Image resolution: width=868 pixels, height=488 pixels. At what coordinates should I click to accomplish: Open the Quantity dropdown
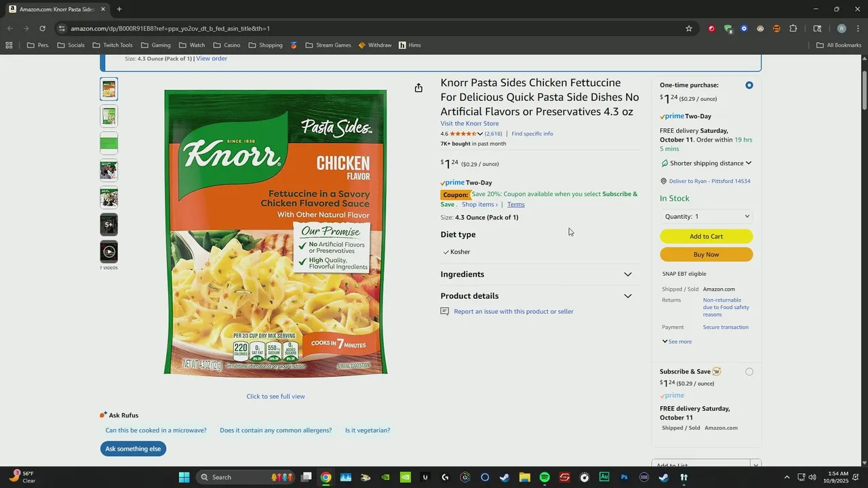pyautogui.click(x=707, y=217)
